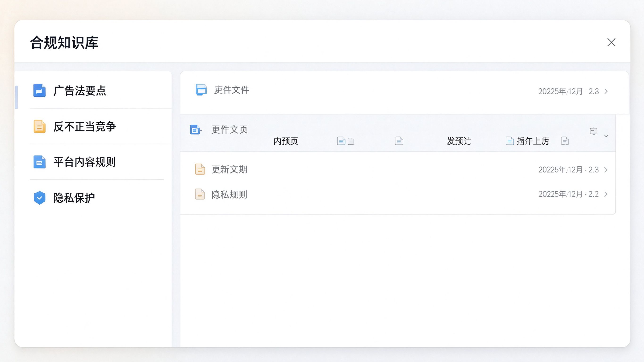
Task: Click the blue file icon next to 吏告文件
Action: (201, 90)
